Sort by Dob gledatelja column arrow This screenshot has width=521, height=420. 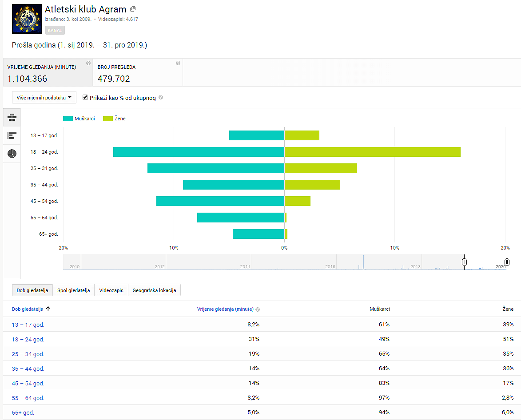click(x=48, y=309)
